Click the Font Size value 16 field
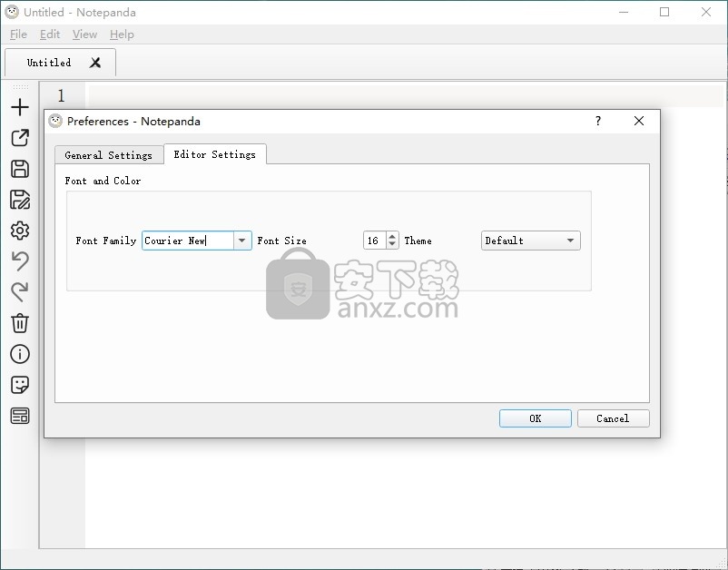The image size is (728, 570). (x=375, y=241)
